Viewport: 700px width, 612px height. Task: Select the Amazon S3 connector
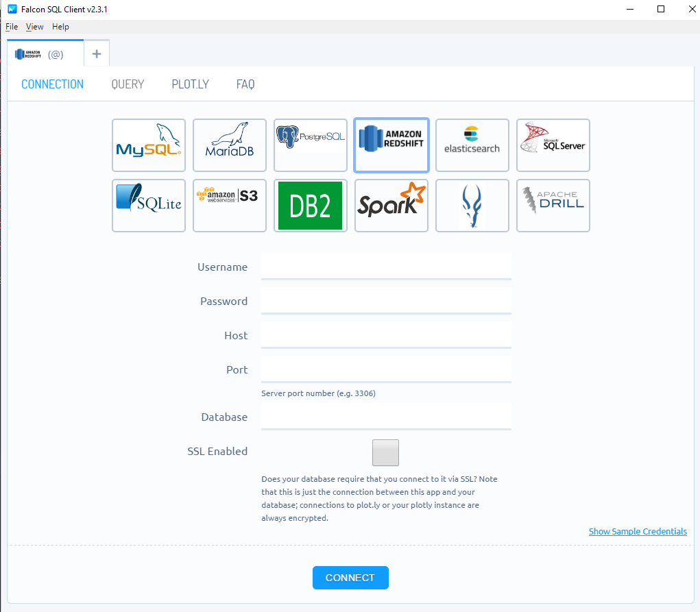click(229, 206)
